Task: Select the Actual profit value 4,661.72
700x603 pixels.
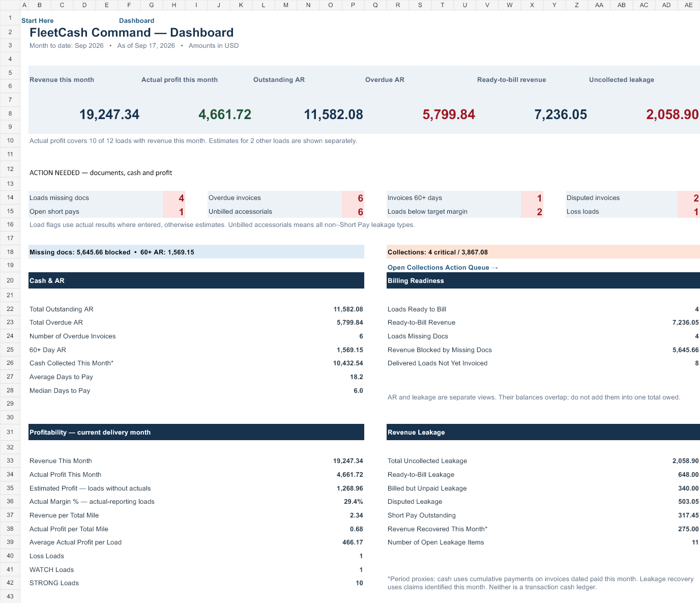Action: pyautogui.click(x=225, y=114)
